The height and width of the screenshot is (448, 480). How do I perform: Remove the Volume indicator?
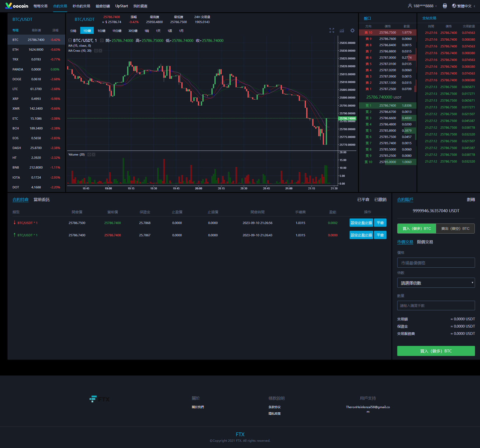[x=94, y=155]
